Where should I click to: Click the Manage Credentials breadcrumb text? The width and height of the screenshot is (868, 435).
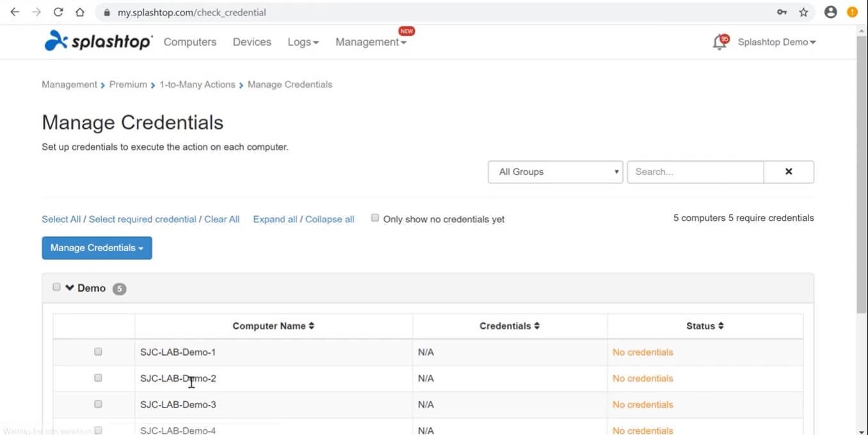click(290, 85)
